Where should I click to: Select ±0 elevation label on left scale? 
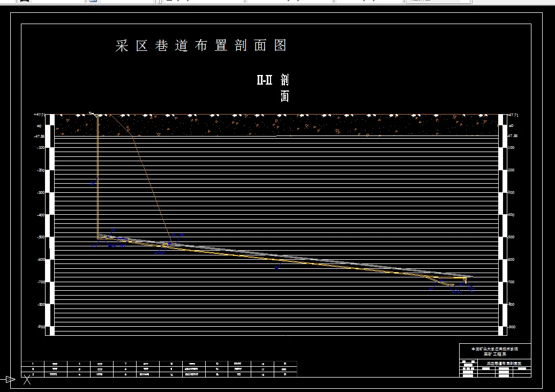click(x=39, y=126)
